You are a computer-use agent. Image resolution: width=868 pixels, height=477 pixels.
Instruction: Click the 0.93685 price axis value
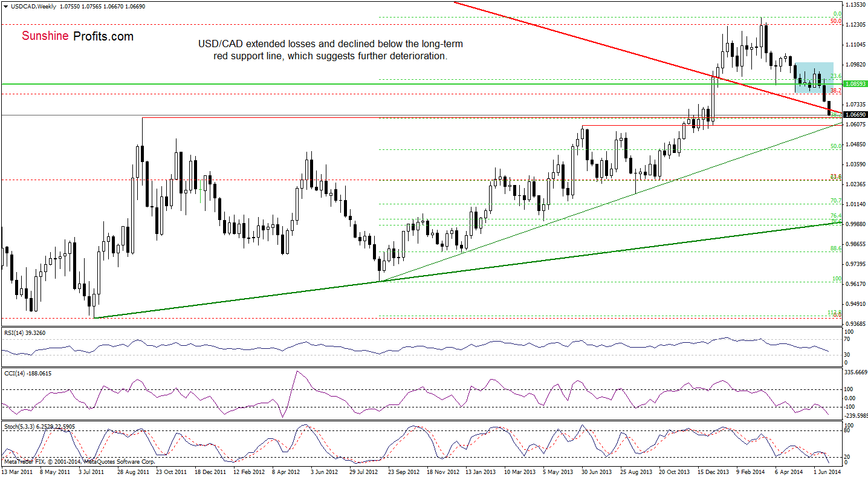[x=856, y=323]
